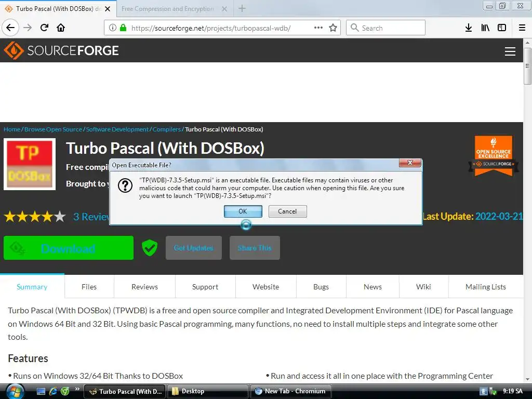Open the Library bookshelf icon
The image size is (532, 399).
tap(485, 28)
